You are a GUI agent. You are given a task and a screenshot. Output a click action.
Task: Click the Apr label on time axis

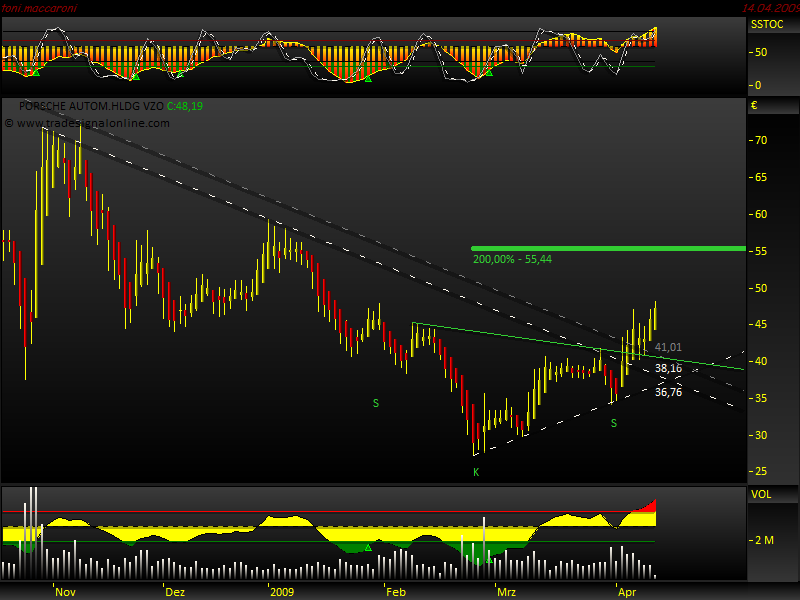pos(627,592)
